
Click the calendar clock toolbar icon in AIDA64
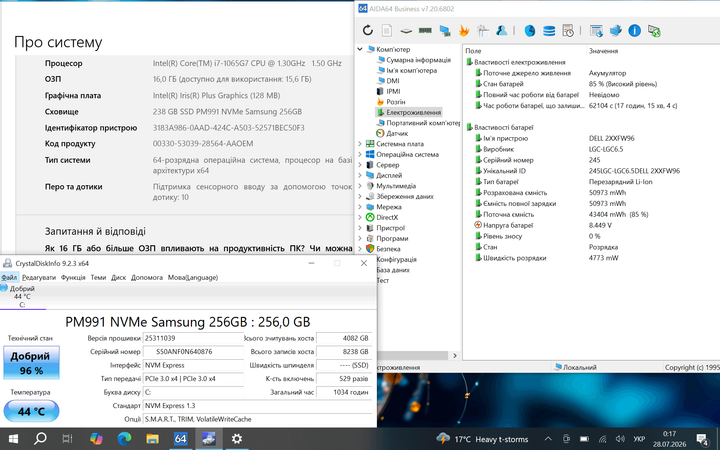pos(568,31)
